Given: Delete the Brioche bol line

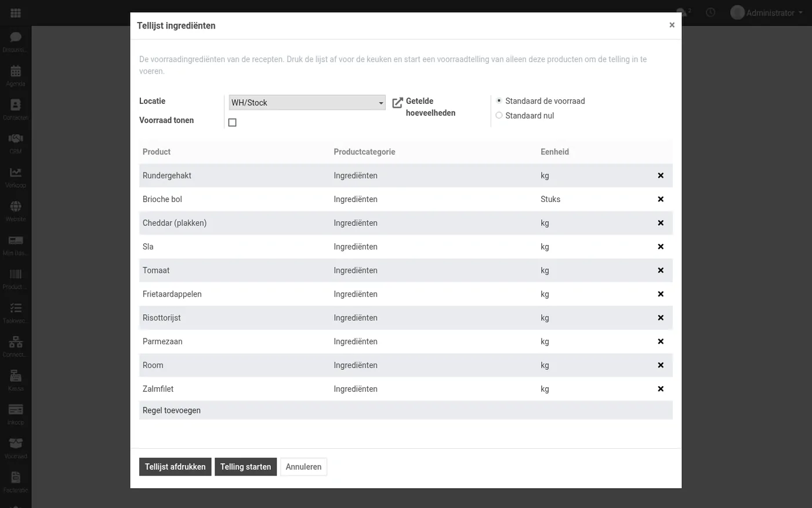Looking at the screenshot, I should tap(660, 199).
